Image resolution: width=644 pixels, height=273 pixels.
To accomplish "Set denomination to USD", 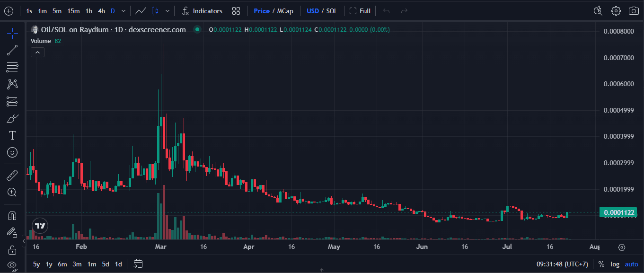I will click(313, 11).
